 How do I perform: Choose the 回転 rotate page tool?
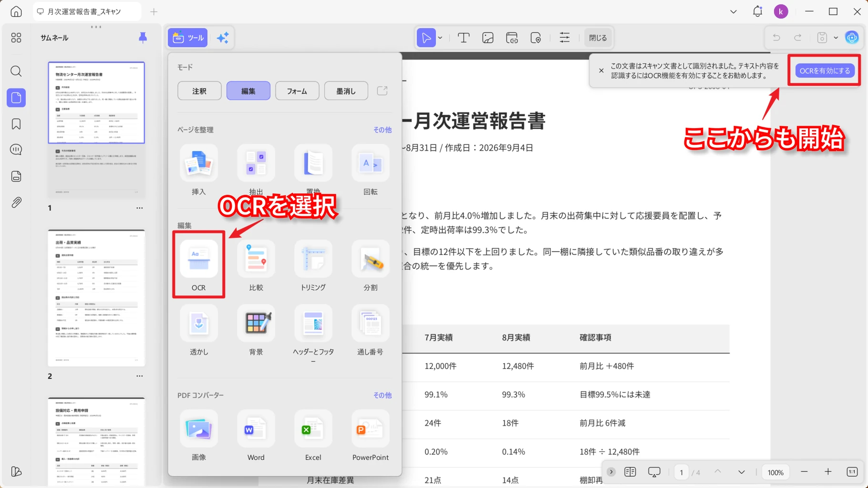coord(371,170)
